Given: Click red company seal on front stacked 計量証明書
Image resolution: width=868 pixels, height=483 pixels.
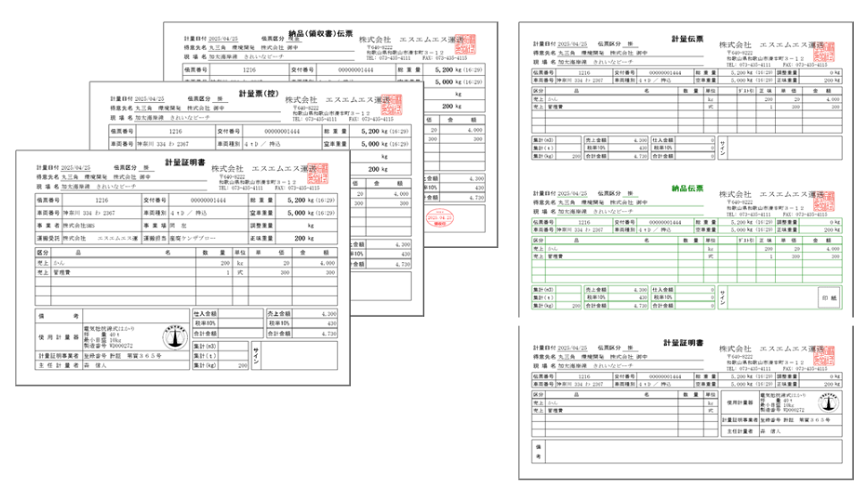Looking at the screenshot, I should point(318,174).
